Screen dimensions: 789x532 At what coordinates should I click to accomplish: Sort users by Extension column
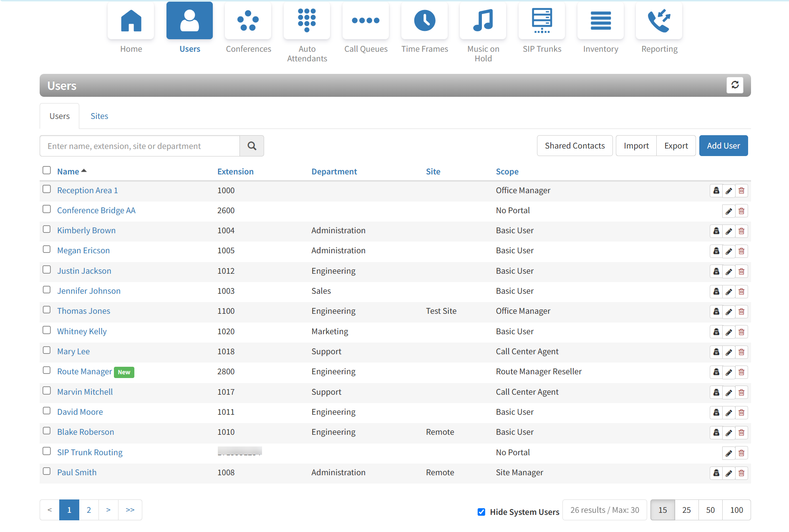tap(235, 171)
